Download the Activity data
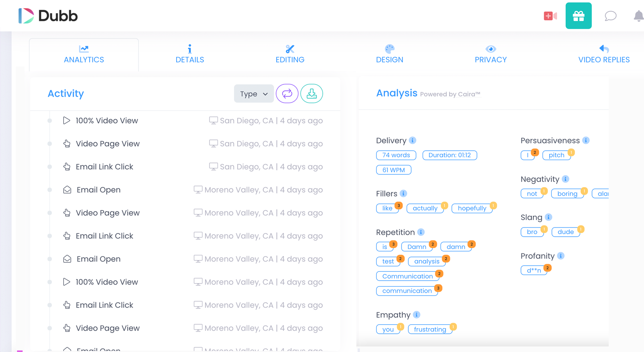This screenshot has width=644, height=352. pos(311,94)
